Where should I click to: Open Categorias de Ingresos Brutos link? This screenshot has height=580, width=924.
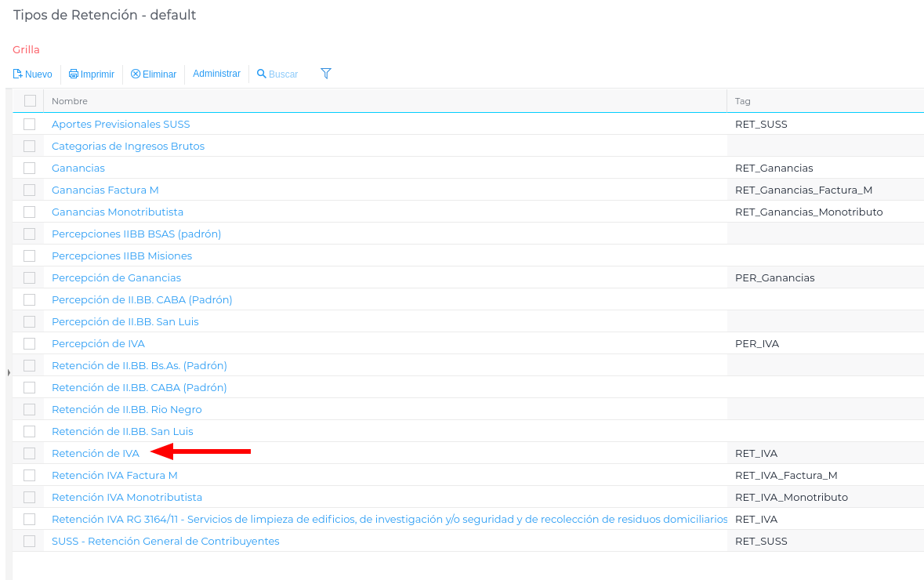pos(128,146)
